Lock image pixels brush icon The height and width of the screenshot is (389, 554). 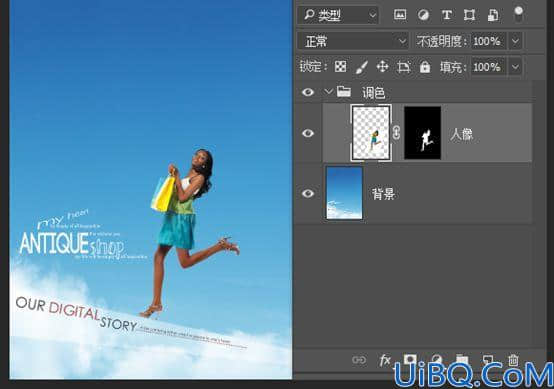click(x=361, y=66)
